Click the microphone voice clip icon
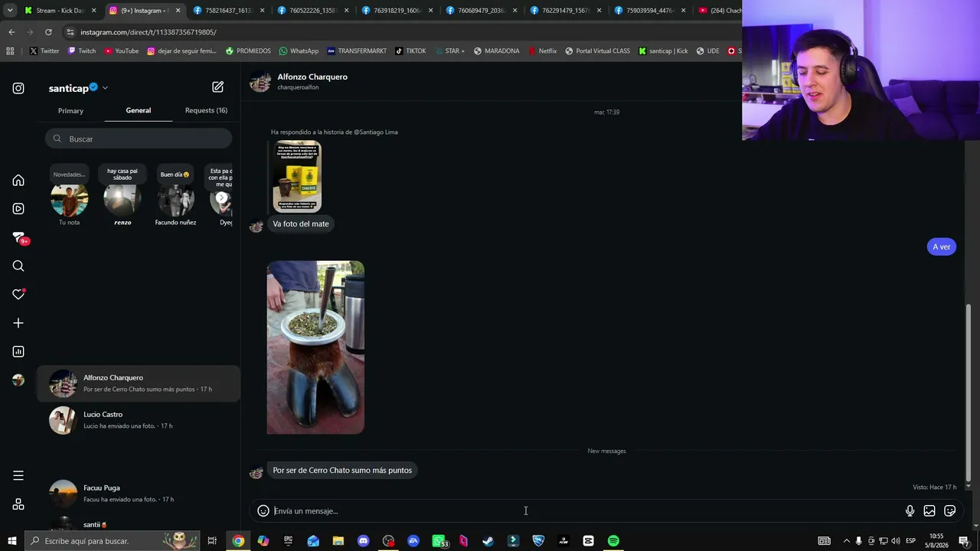980x551 pixels. click(x=910, y=511)
